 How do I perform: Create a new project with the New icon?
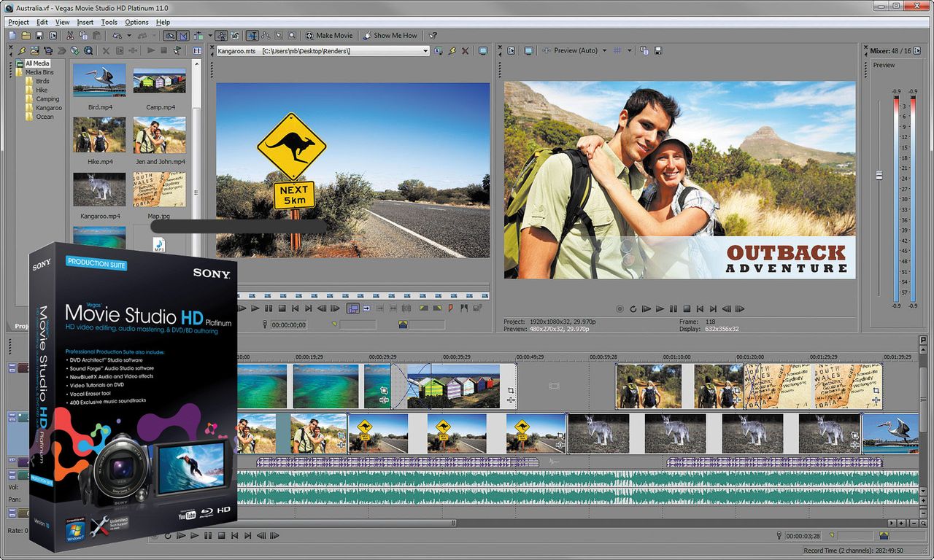click(12, 35)
